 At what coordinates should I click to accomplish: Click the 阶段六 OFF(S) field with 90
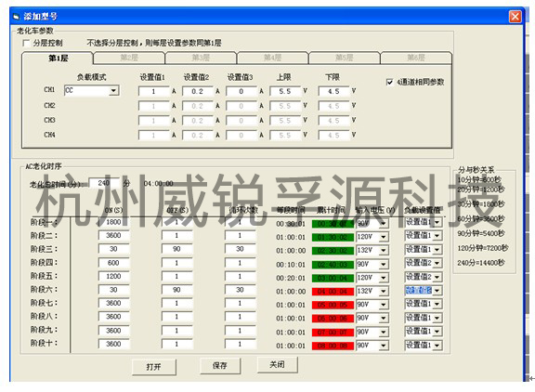(x=176, y=290)
